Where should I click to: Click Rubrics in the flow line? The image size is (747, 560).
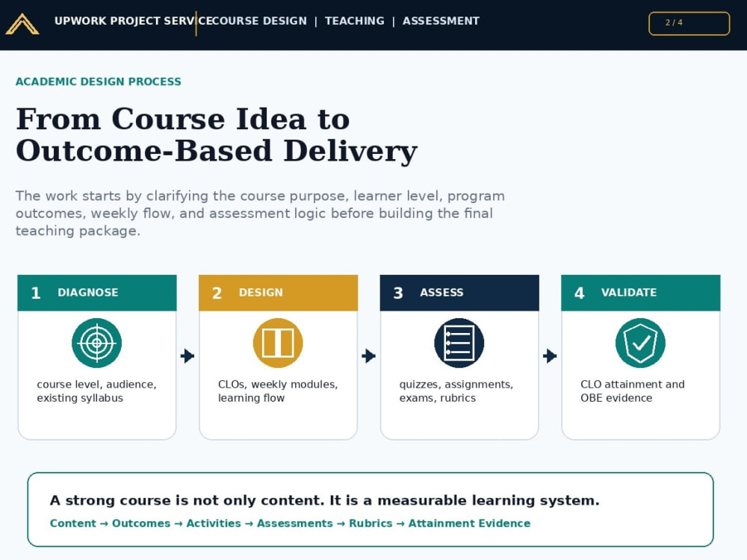[371, 523]
